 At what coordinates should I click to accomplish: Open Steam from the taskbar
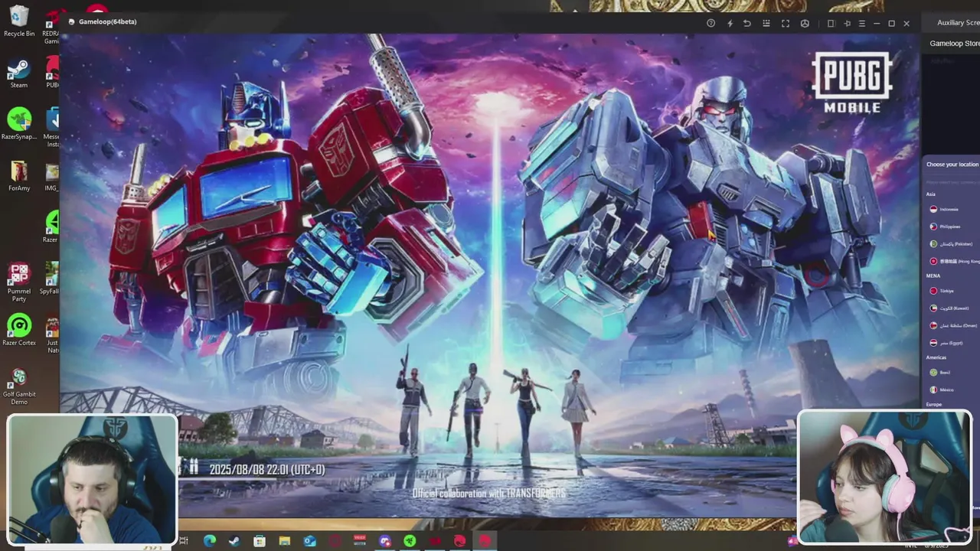tap(234, 541)
